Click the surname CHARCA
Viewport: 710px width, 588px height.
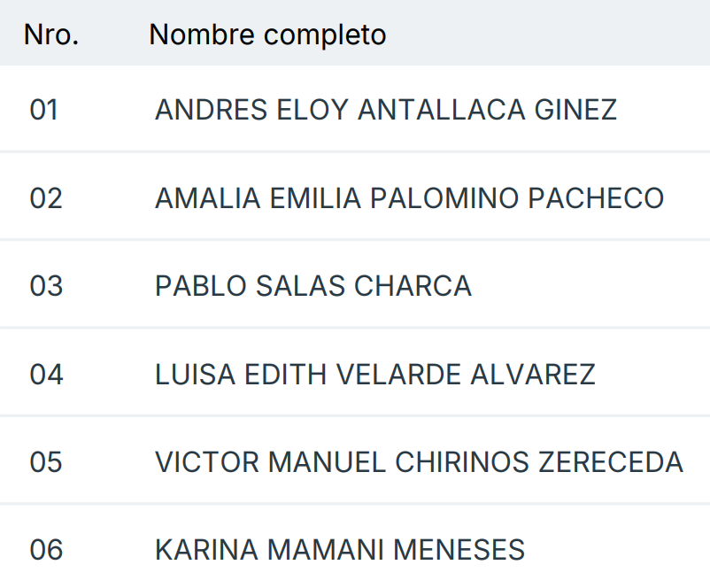pyautogui.click(x=413, y=286)
